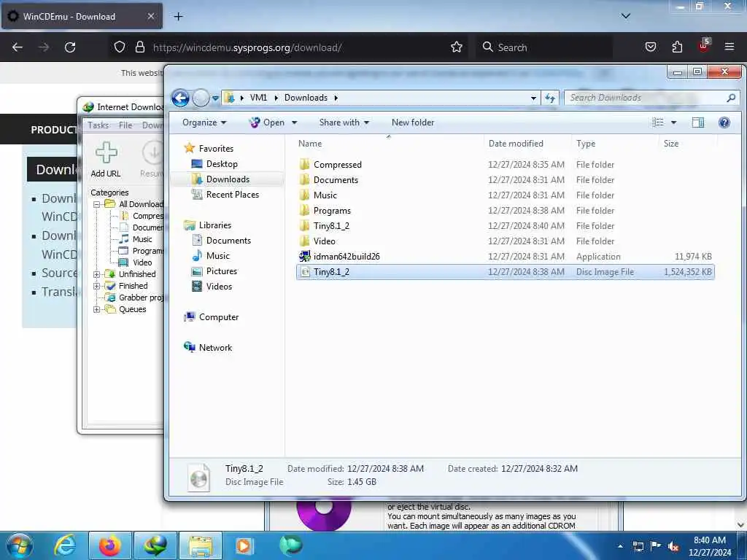Open Computer in navigation pane
Viewport: 747px width, 560px height.
[219, 317]
